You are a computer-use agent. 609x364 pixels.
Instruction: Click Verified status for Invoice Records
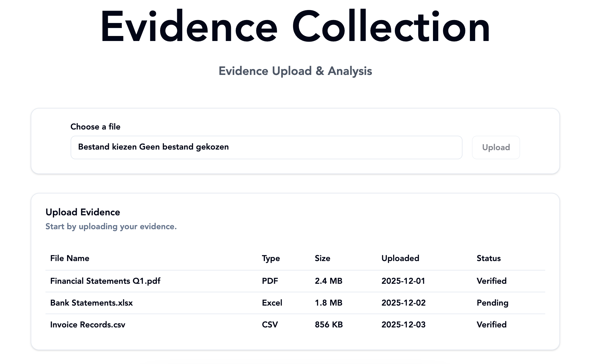[491, 325]
